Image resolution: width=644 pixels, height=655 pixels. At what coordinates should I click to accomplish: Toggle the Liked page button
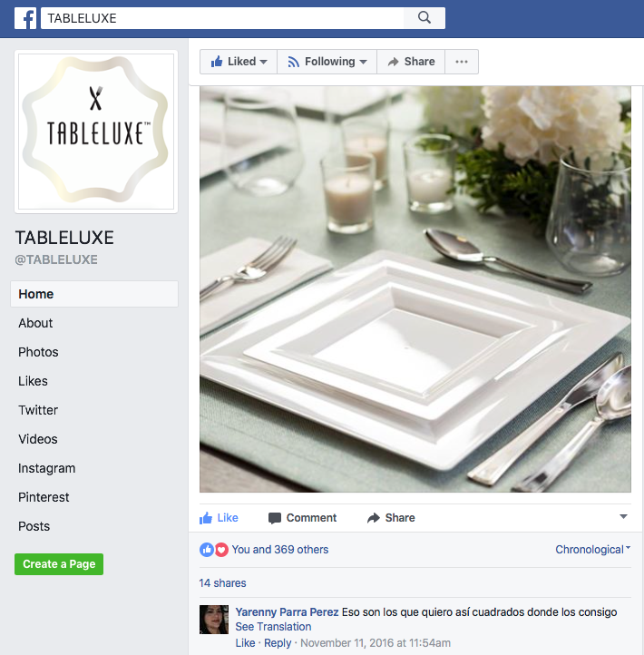point(239,62)
